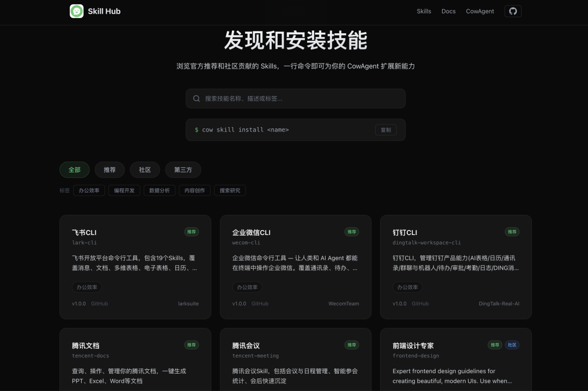Open the Docs nav link

[449, 11]
